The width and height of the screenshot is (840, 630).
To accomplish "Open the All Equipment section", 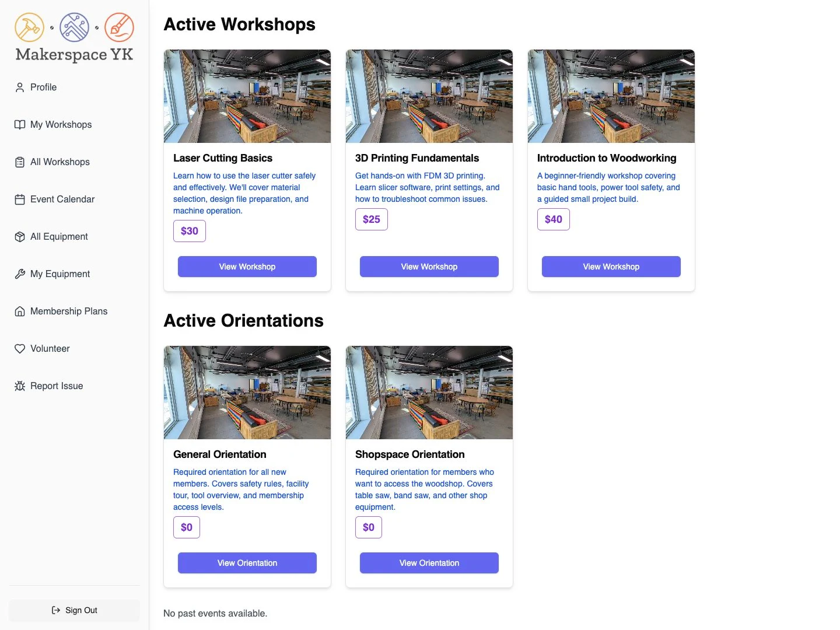I will [75, 237].
